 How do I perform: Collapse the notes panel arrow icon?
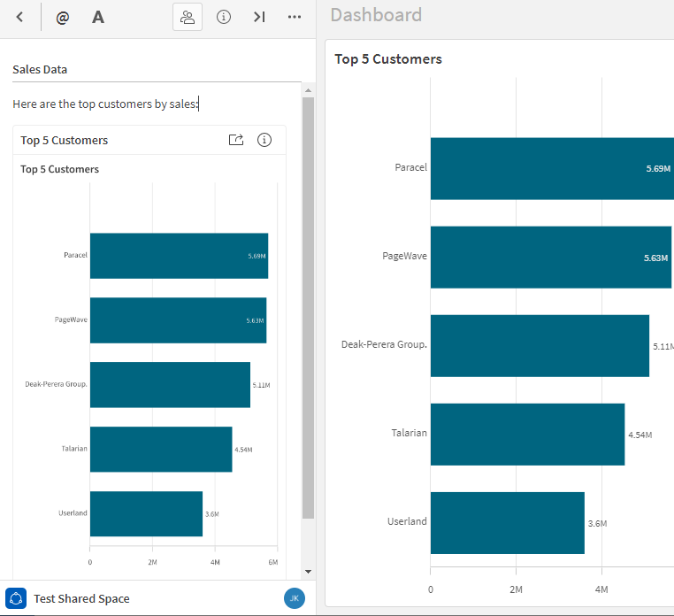coord(259,17)
